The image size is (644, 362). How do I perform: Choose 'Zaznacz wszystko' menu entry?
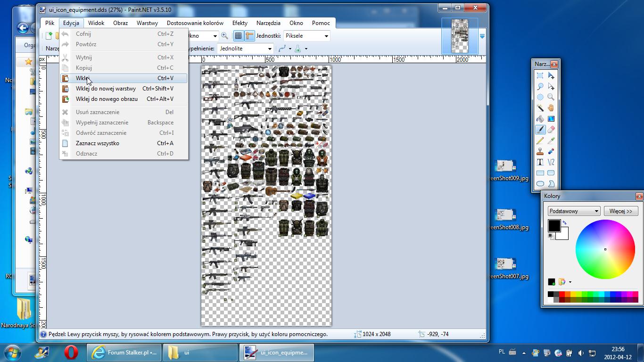(x=124, y=143)
